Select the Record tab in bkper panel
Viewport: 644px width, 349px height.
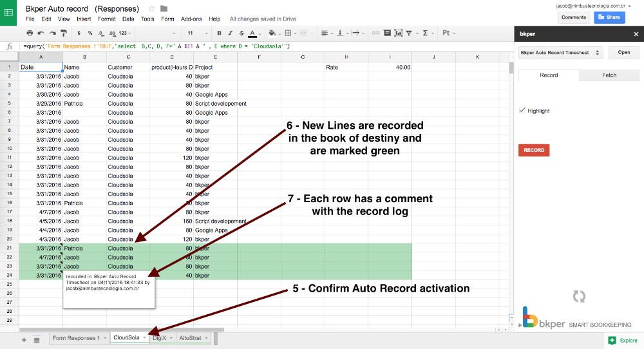[x=549, y=75]
